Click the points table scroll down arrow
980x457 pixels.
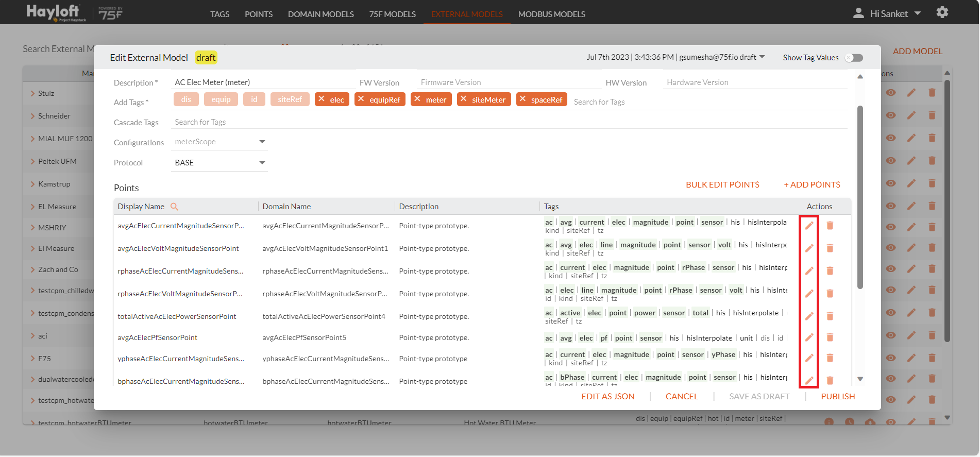[860, 379]
